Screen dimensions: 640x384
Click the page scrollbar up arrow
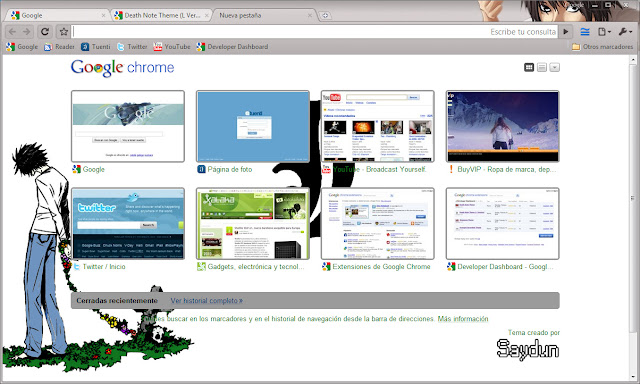pyautogui.click(x=634, y=60)
